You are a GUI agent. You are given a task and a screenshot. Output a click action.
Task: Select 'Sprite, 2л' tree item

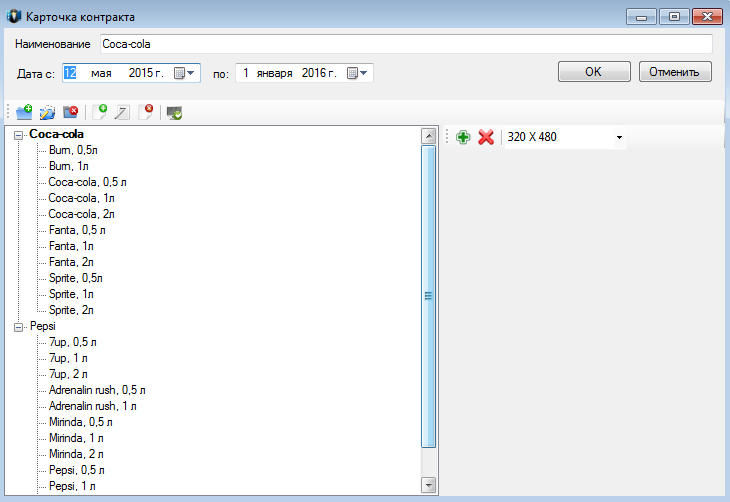pyautogui.click(x=71, y=310)
